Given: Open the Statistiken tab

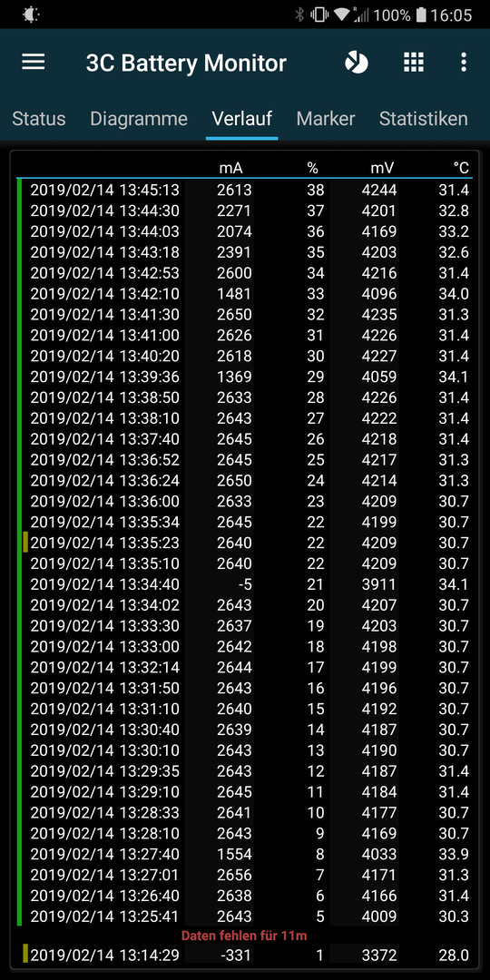Looking at the screenshot, I should click(x=423, y=119).
